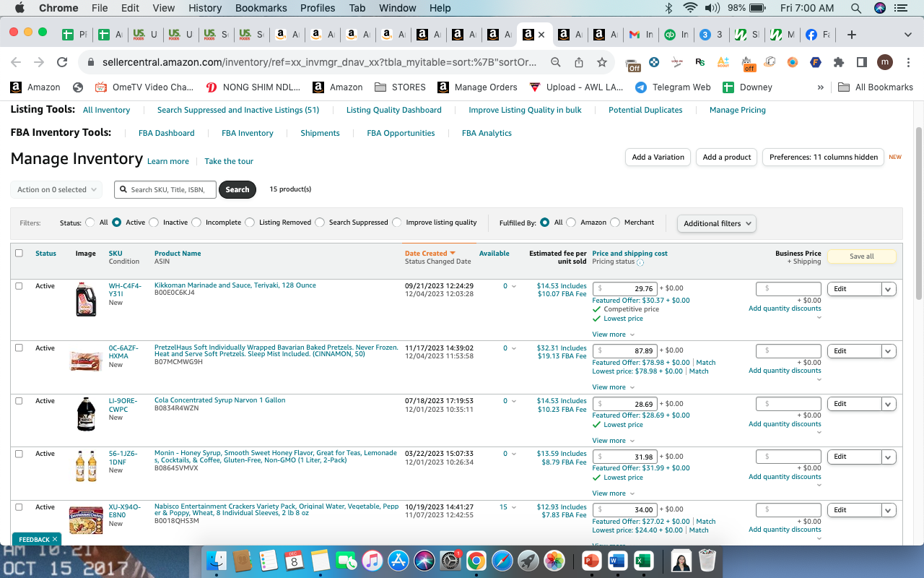Launch Microsoft Excel from the Dock

pos(643,560)
